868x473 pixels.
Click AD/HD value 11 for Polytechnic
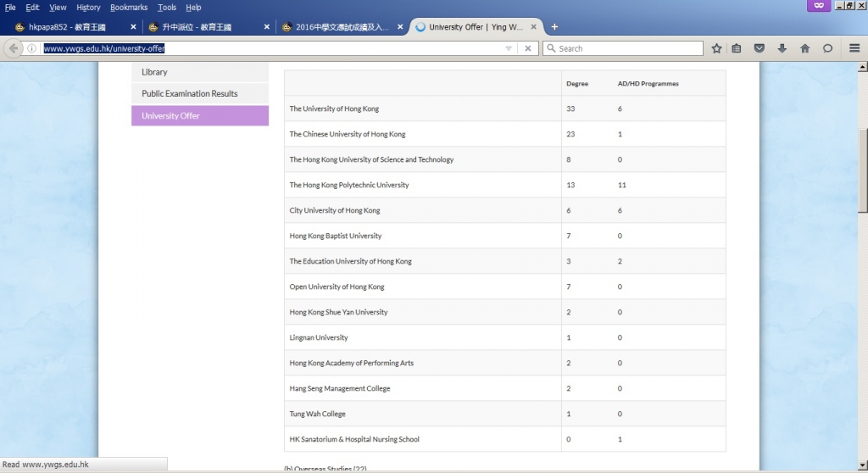click(621, 185)
